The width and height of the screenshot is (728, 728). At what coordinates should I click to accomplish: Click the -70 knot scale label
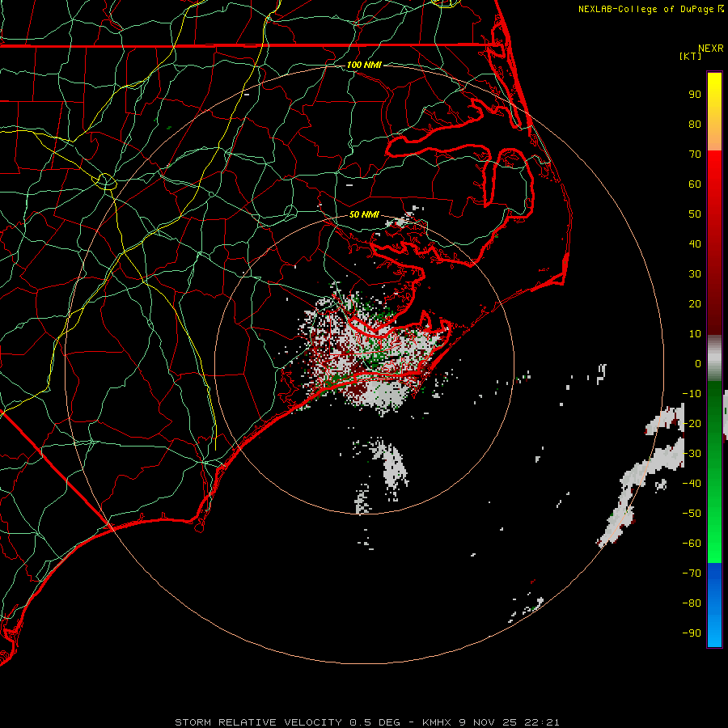pyautogui.click(x=692, y=574)
